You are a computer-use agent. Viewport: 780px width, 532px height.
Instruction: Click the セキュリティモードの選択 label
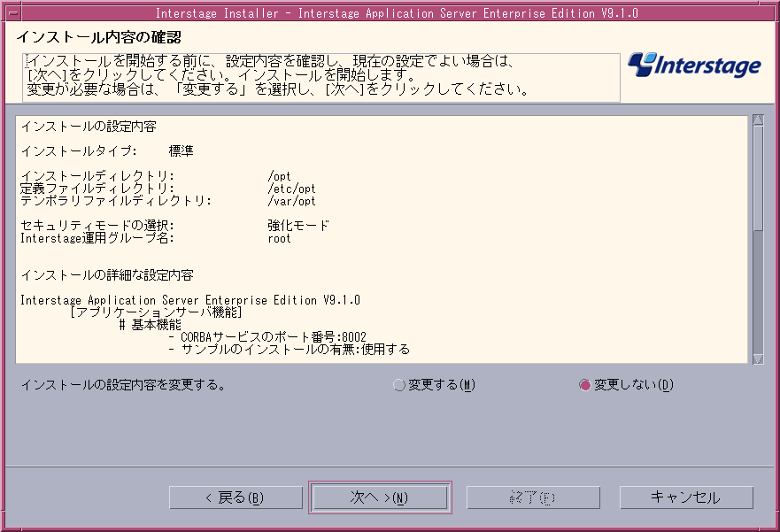97,226
